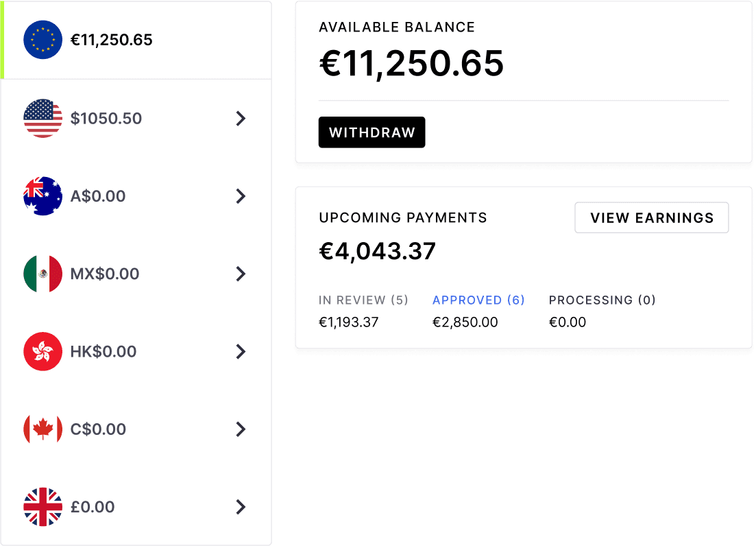Click the Hong Kong flag icon
The image size is (756, 546).
[x=43, y=351]
